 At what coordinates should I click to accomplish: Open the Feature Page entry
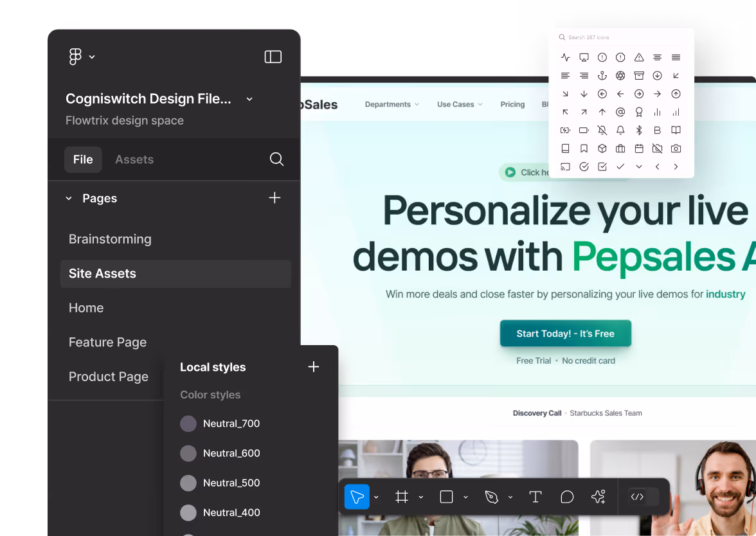(107, 342)
